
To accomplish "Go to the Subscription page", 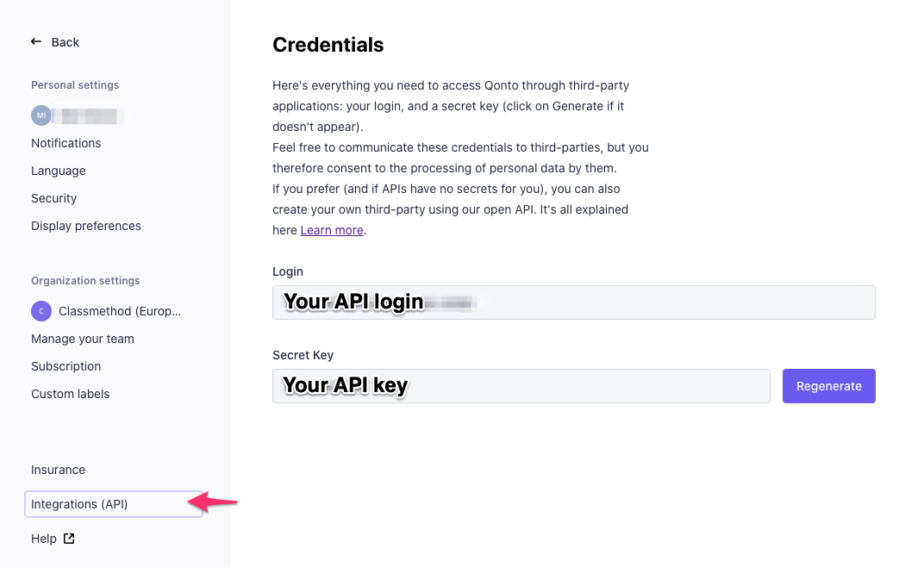I will pyautogui.click(x=66, y=366).
